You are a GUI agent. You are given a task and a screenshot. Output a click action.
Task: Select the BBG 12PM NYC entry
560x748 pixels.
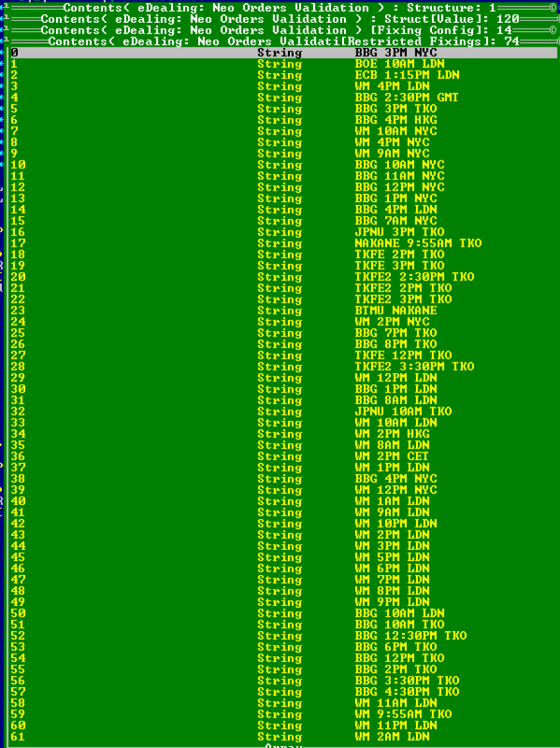tap(399, 187)
